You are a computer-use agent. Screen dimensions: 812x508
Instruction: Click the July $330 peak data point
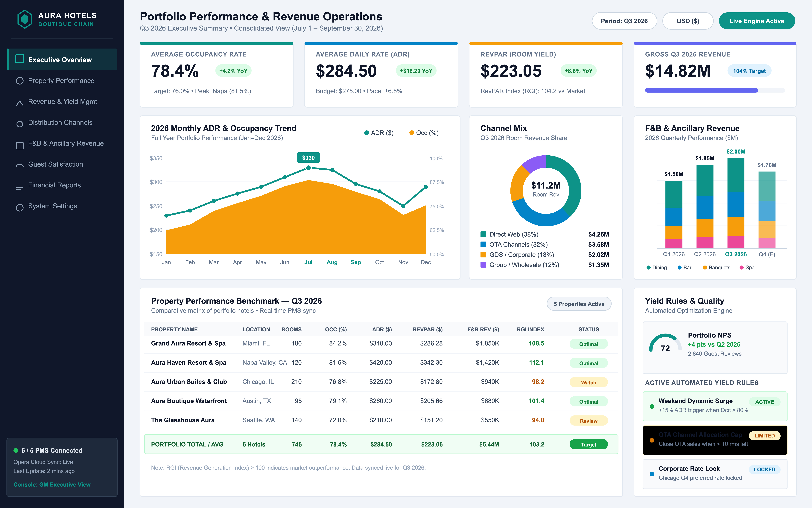308,167
